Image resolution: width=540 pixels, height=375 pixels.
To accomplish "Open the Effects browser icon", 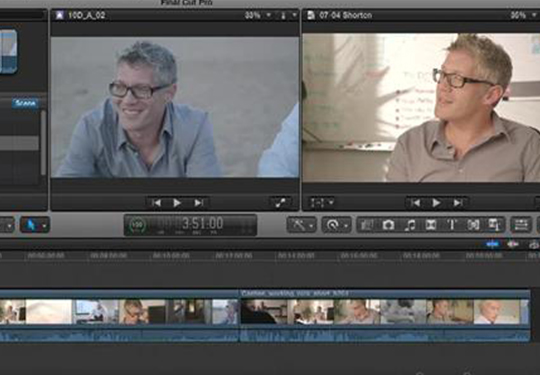I will click(x=367, y=225).
